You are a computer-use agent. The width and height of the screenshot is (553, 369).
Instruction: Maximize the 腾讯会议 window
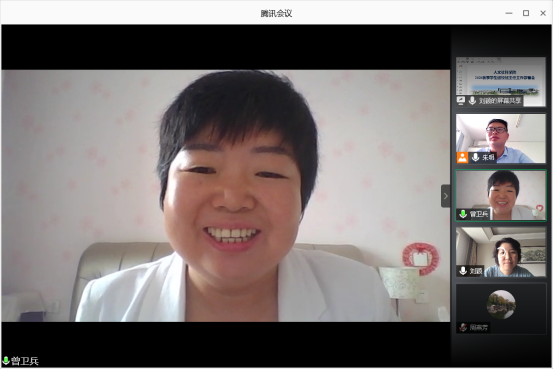[526, 13]
